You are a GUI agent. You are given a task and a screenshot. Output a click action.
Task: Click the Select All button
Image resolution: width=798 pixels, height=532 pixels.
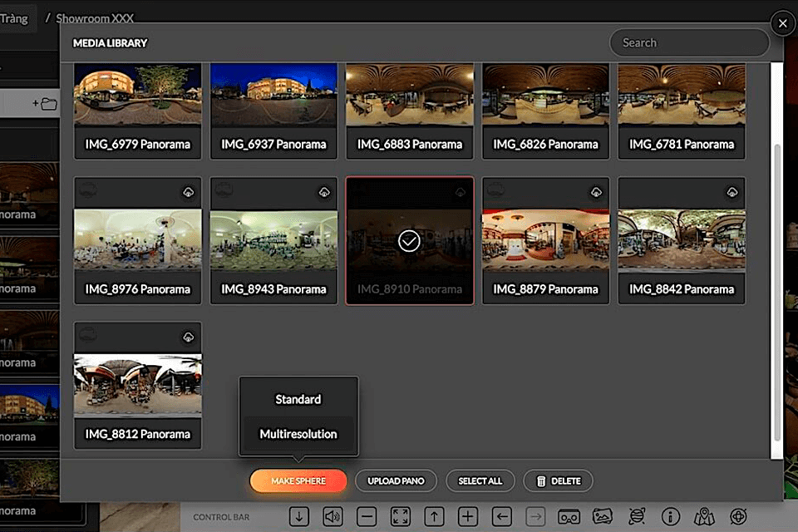click(480, 480)
